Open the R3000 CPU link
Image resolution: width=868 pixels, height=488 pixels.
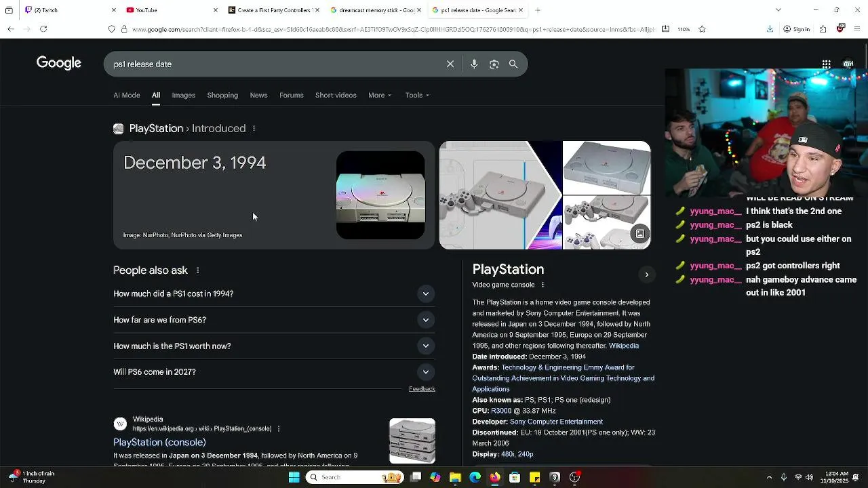click(x=501, y=411)
